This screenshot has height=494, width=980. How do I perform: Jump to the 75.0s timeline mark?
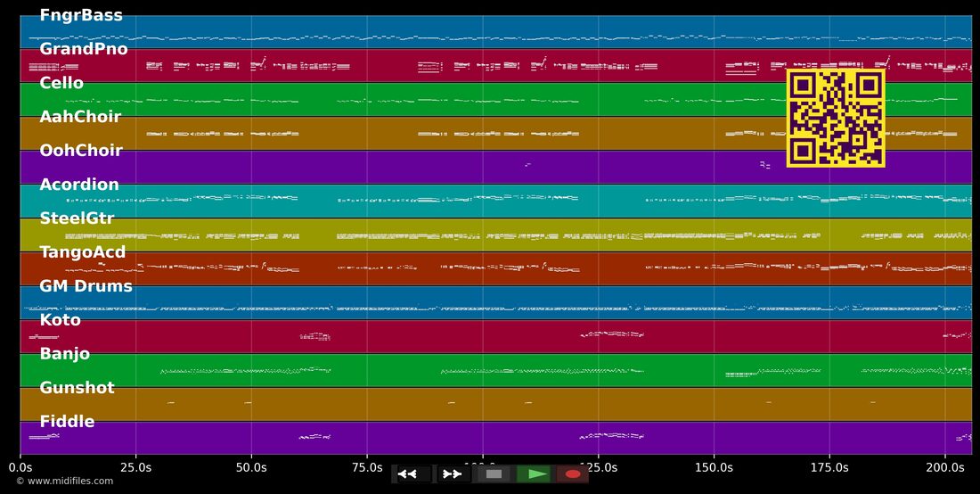pos(367,467)
